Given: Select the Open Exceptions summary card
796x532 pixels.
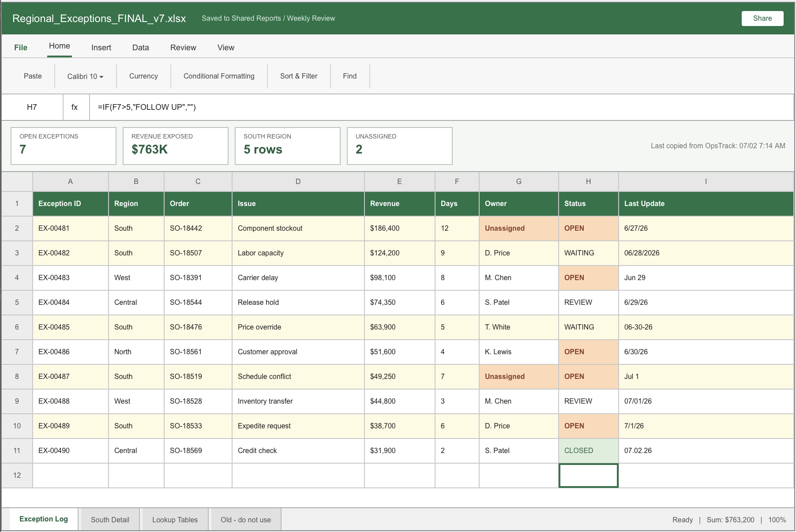Looking at the screenshot, I should (x=64, y=146).
